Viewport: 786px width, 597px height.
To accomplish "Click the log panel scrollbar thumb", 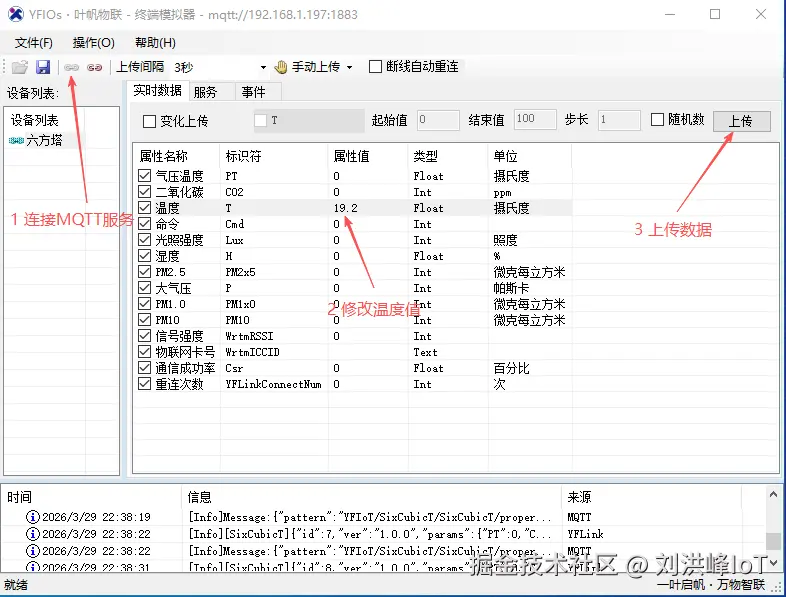I will coord(773,541).
